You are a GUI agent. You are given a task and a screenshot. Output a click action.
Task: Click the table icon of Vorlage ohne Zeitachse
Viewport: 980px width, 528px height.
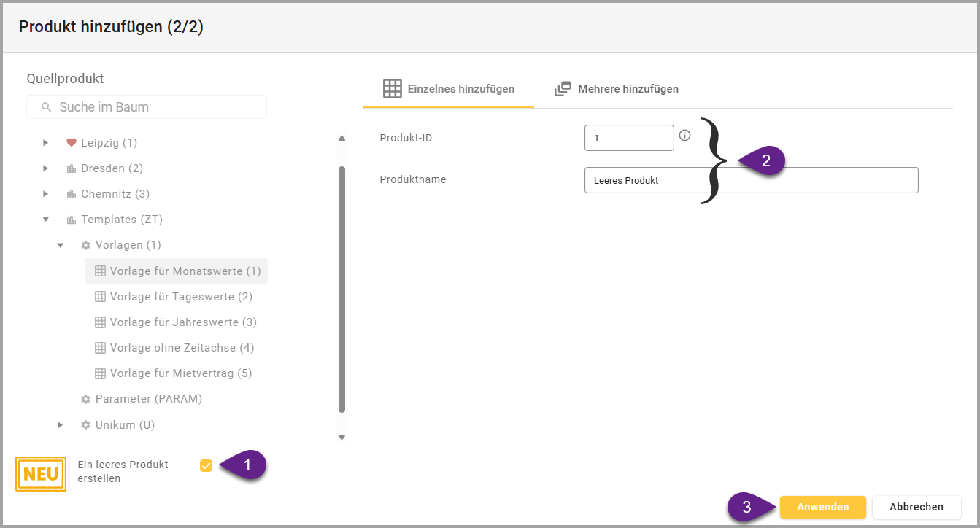(101, 348)
